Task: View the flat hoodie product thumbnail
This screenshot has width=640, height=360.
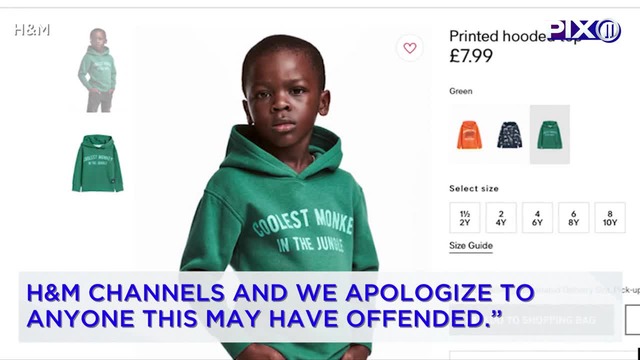Action: (x=98, y=163)
